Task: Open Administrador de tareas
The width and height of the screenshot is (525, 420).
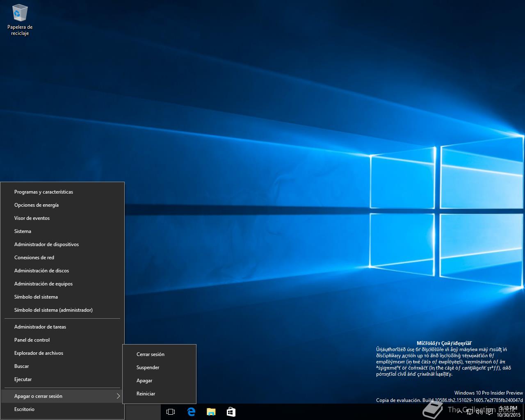Action: pos(62,327)
